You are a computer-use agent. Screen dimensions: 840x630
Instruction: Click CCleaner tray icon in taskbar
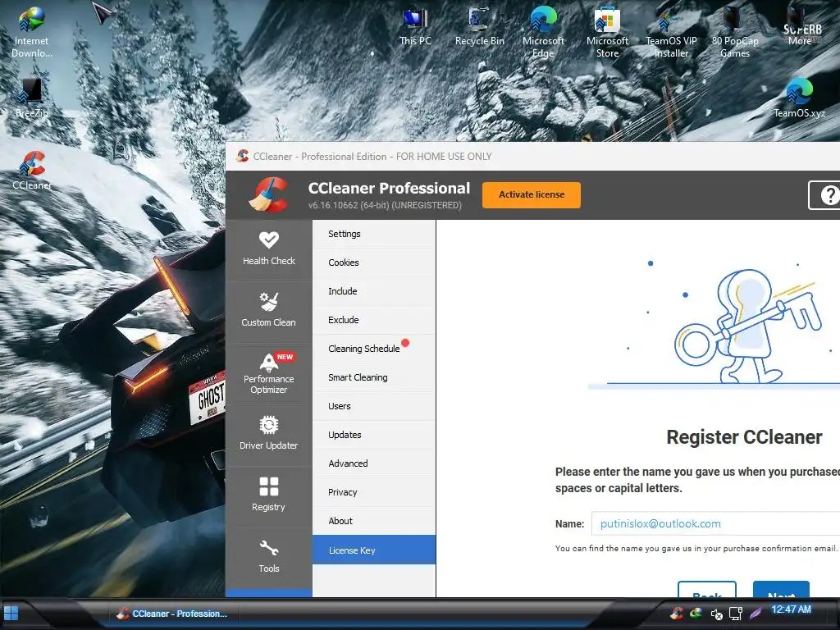tap(677, 613)
